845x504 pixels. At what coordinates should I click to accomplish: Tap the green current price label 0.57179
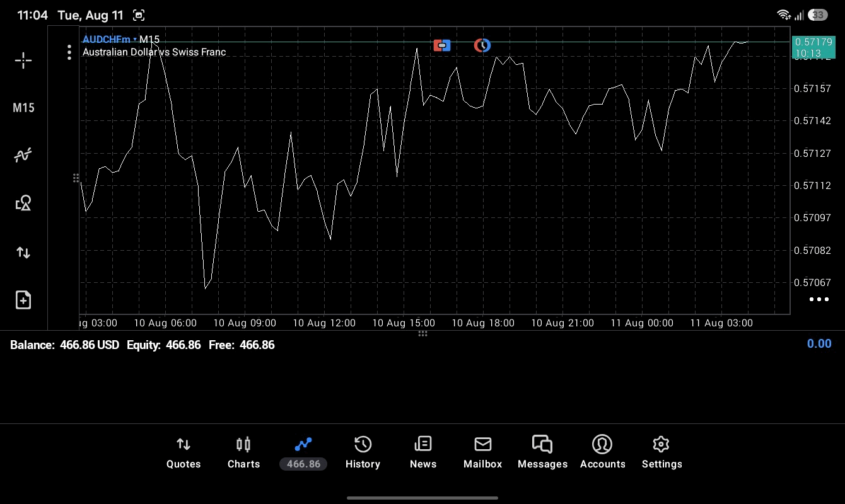coord(813,47)
